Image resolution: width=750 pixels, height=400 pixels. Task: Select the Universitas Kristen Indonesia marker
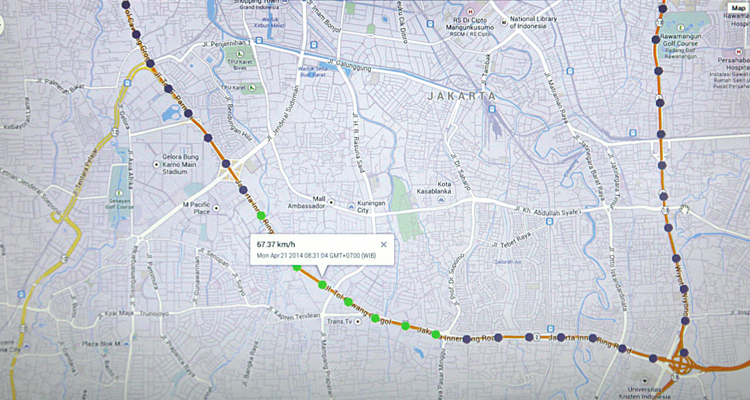644,381
